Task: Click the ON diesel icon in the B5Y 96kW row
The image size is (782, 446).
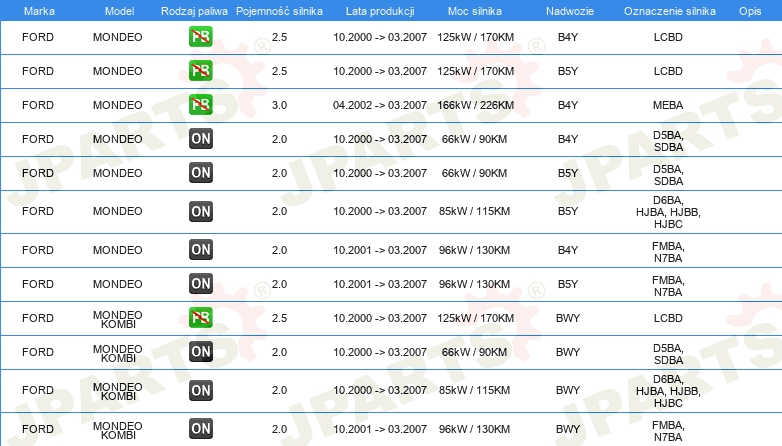Action: tap(200, 283)
